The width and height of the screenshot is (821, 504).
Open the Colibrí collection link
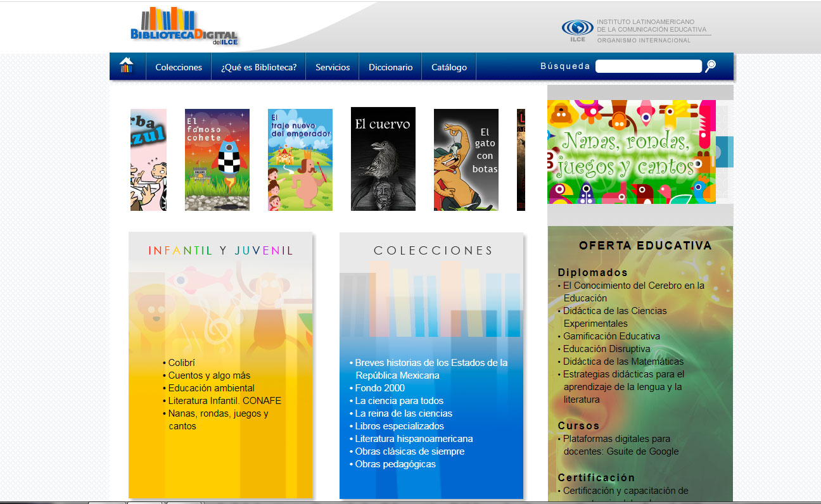[181, 363]
